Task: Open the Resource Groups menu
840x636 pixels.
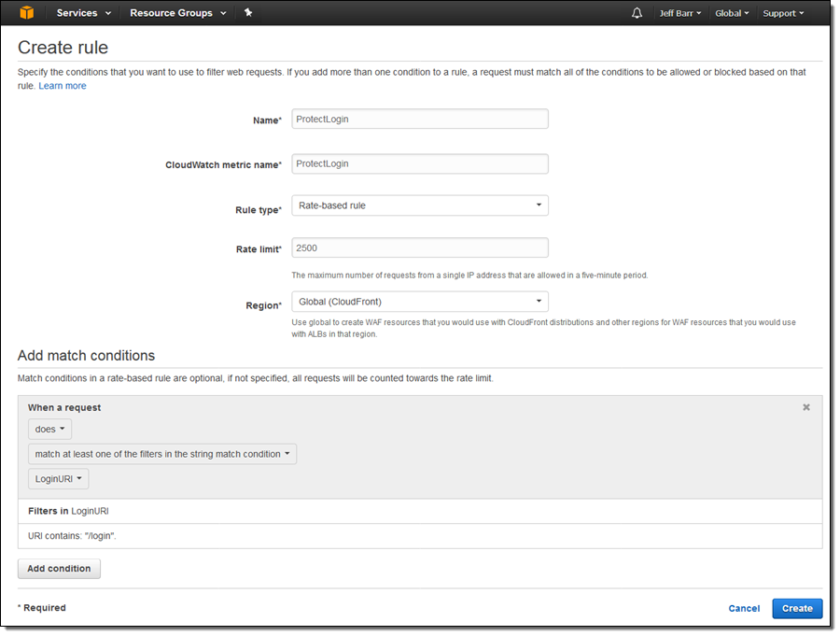Action: (176, 13)
